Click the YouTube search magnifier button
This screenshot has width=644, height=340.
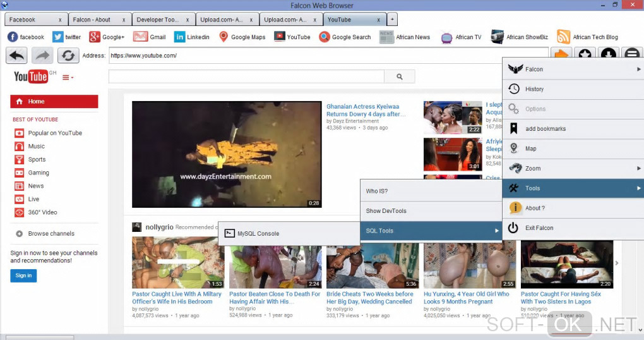click(400, 76)
